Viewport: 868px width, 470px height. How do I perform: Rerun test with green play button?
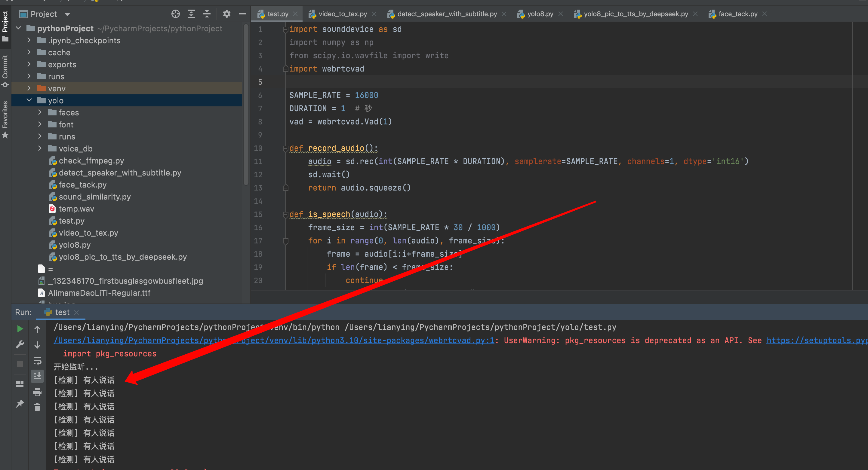20,328
